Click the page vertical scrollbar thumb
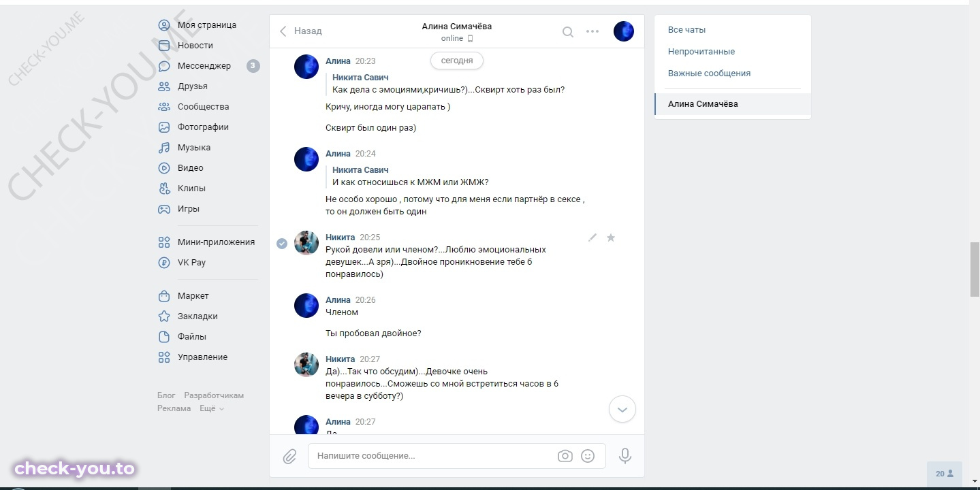Viewport: 980px width, 490px height. [x=975, y=269]
